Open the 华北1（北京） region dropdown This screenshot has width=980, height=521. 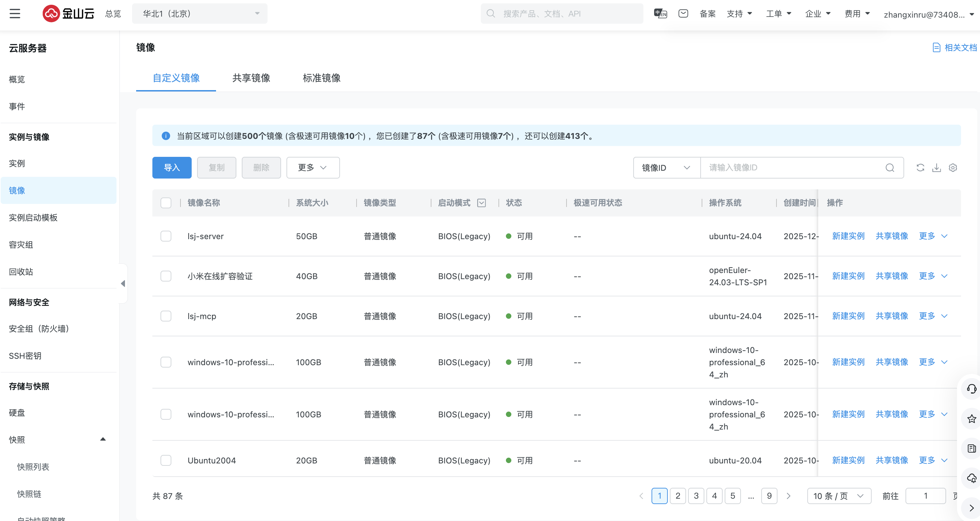[x=199, y=14]
